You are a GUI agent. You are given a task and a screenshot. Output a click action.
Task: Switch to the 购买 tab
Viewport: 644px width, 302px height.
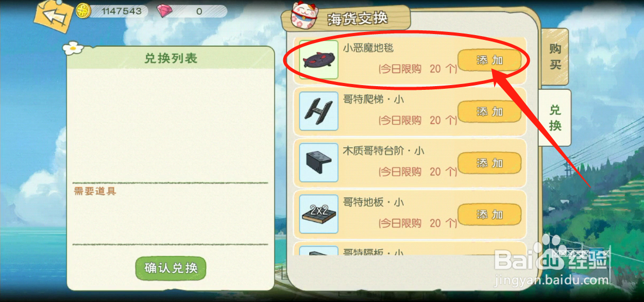point(555,56)
